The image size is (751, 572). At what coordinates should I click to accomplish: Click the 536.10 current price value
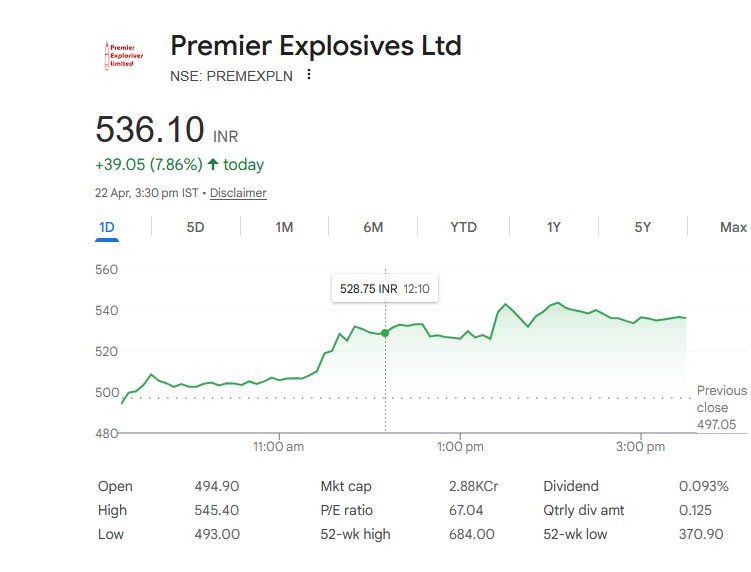[x=150, y=130]
